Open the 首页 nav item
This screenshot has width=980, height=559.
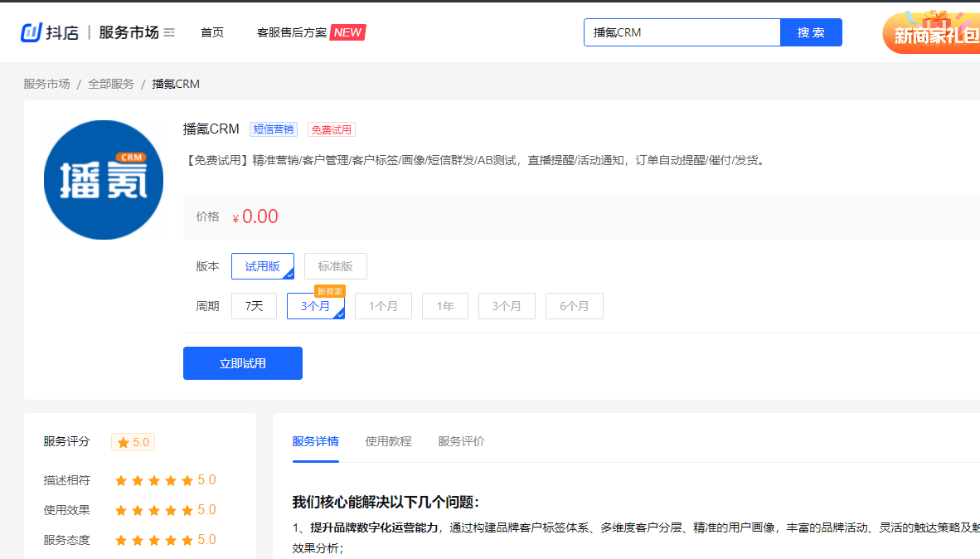coord(212,32)
